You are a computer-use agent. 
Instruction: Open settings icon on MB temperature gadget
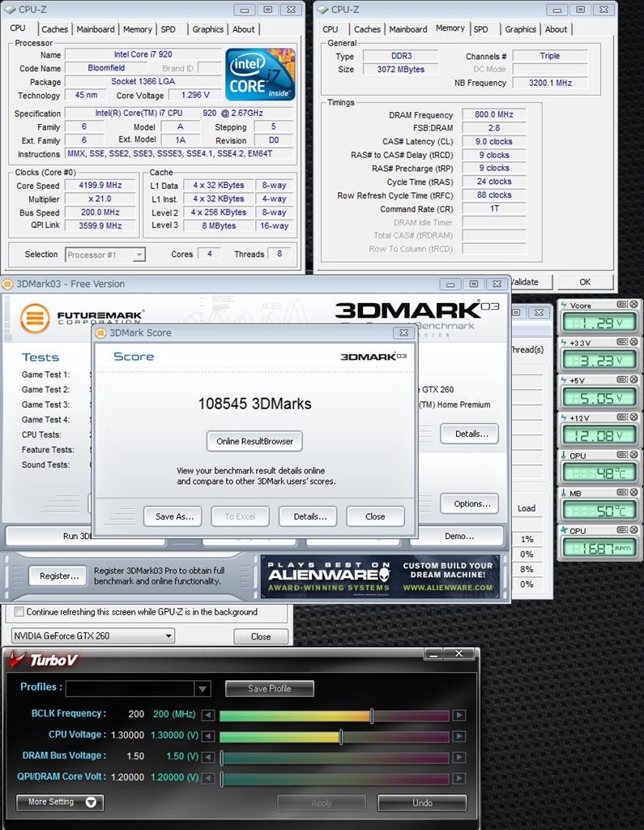coord(622,492)
